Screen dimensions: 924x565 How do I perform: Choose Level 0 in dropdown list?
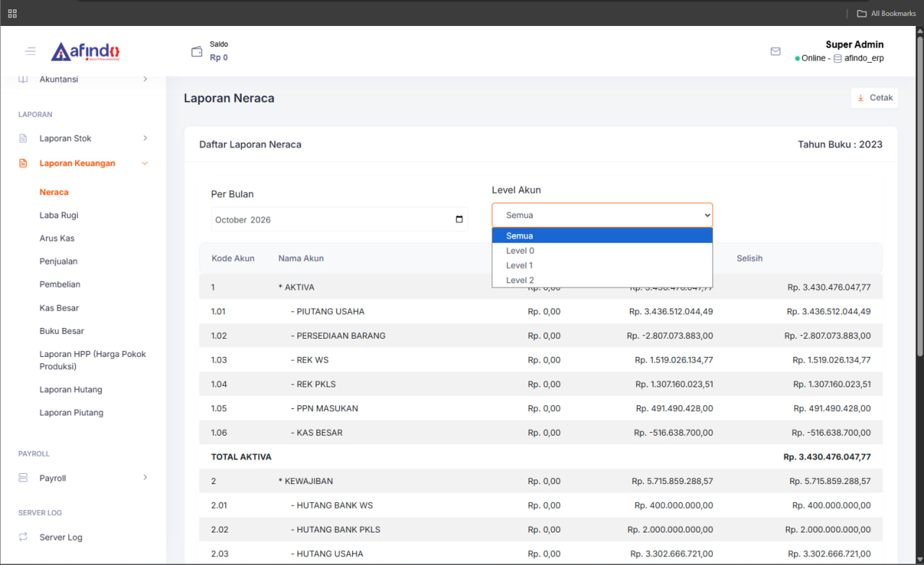pos(602,251)
